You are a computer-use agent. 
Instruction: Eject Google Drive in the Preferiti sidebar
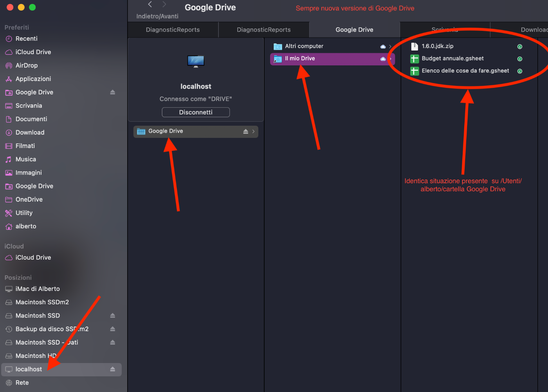point(113,92)
